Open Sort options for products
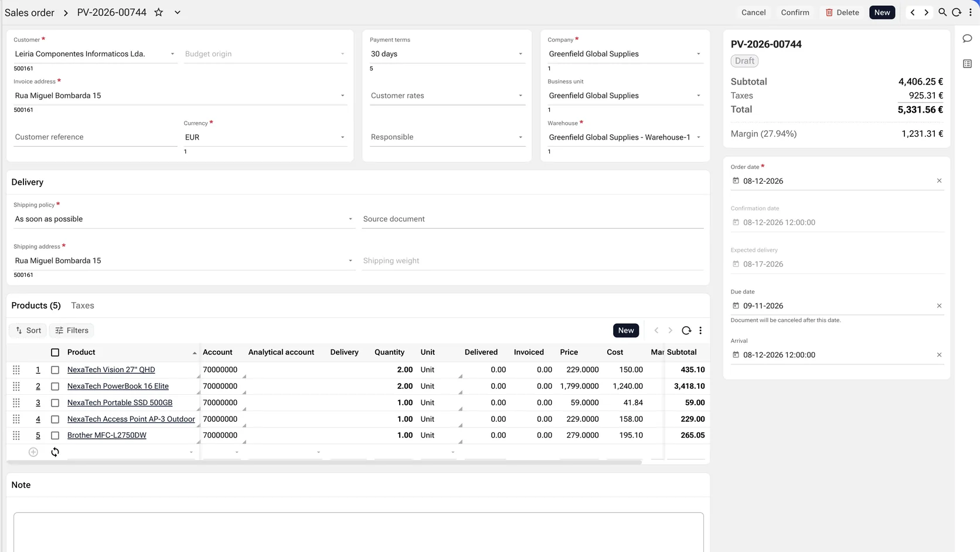 tap(28, 330)
